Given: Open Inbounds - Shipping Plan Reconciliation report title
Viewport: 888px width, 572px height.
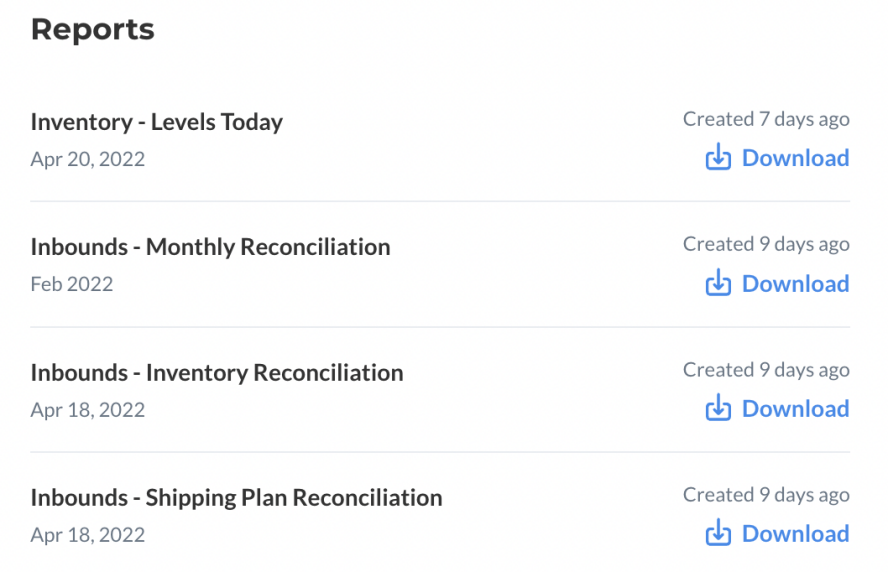Looking at the screenshot, I should click(x=236, y=498).
